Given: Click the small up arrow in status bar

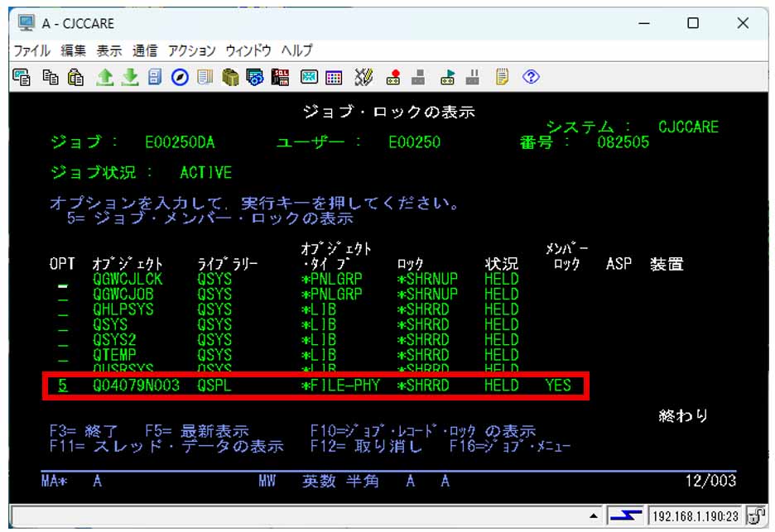Looking at the screenshot, I should click(594, 518).
